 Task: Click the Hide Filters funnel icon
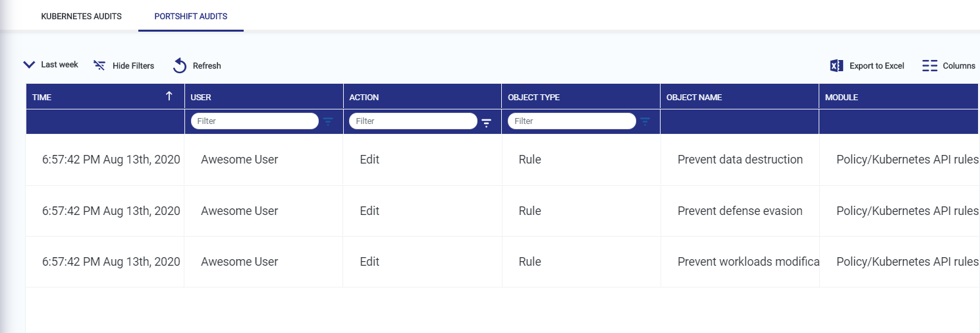(99, 65)
